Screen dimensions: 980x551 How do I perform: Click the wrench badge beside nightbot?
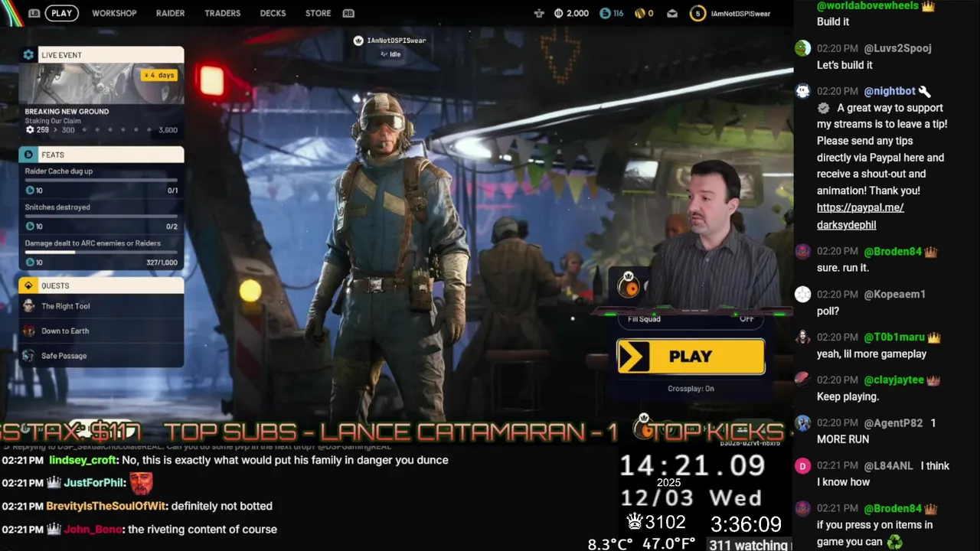point(924,91)
